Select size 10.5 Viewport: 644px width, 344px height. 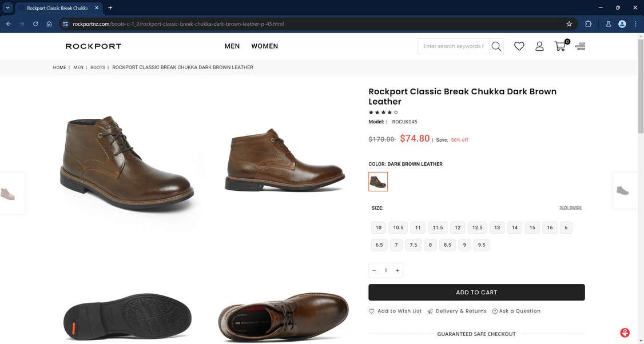[x=398, y=227]
